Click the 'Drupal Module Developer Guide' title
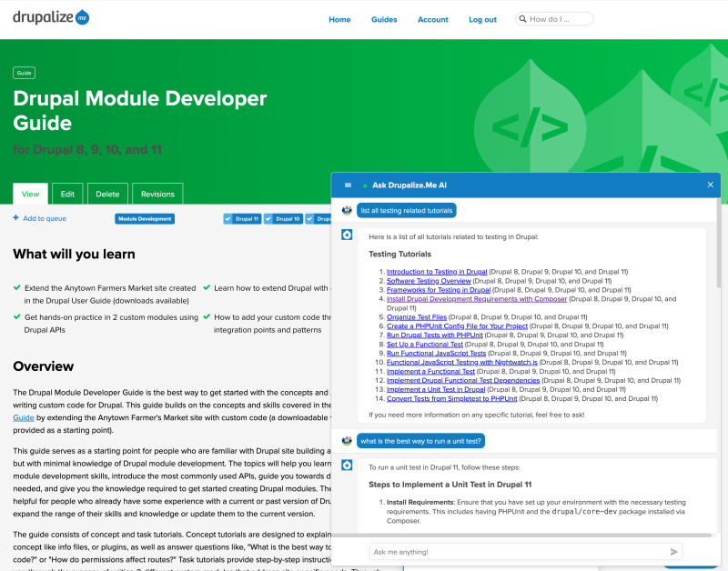This screenshot has width=728, height=571. point(140,110)
